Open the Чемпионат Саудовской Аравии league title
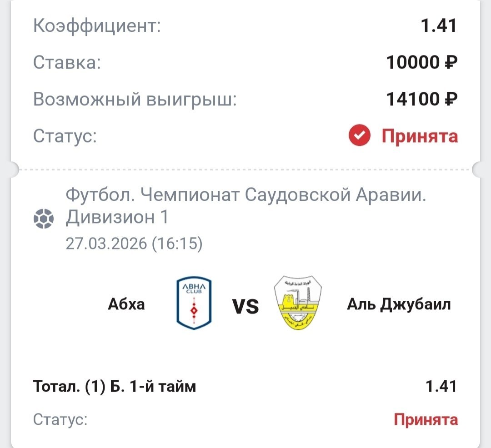The image size is (491, 448). click(x=245, y=206)
